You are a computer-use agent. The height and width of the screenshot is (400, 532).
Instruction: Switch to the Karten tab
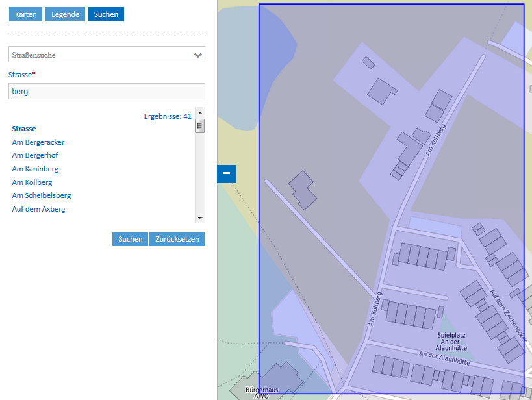point(25,14)
